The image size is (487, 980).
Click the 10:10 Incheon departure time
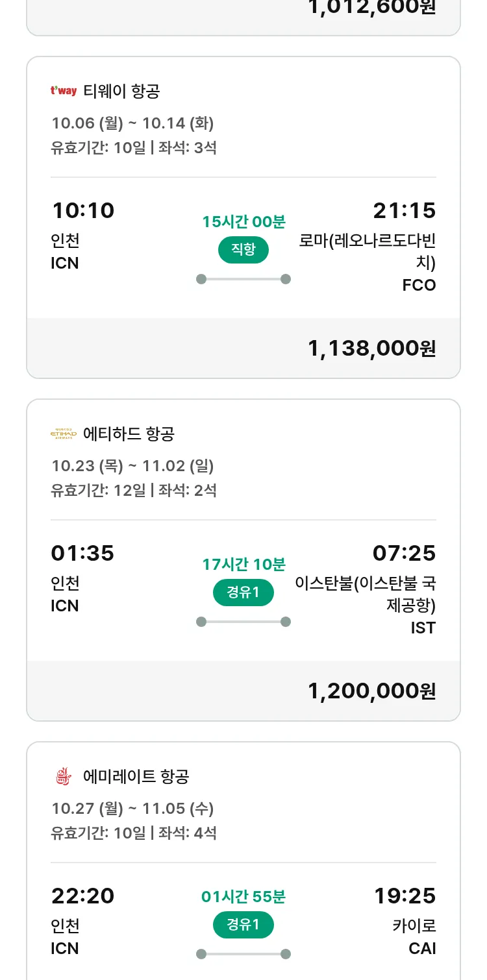tap(82, 211)
